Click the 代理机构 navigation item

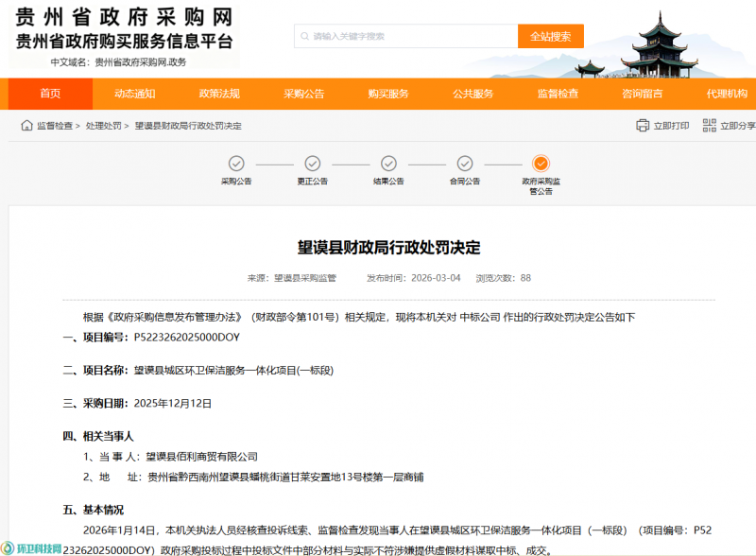coord(726,94)
